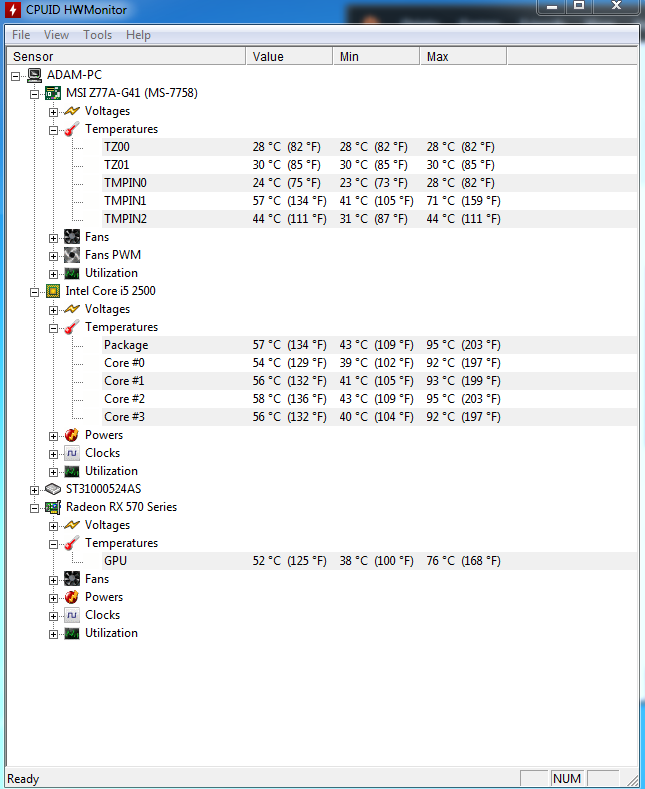Open the View menu
Viewport: 645px width, 789px height.
(x=56, y=35)
